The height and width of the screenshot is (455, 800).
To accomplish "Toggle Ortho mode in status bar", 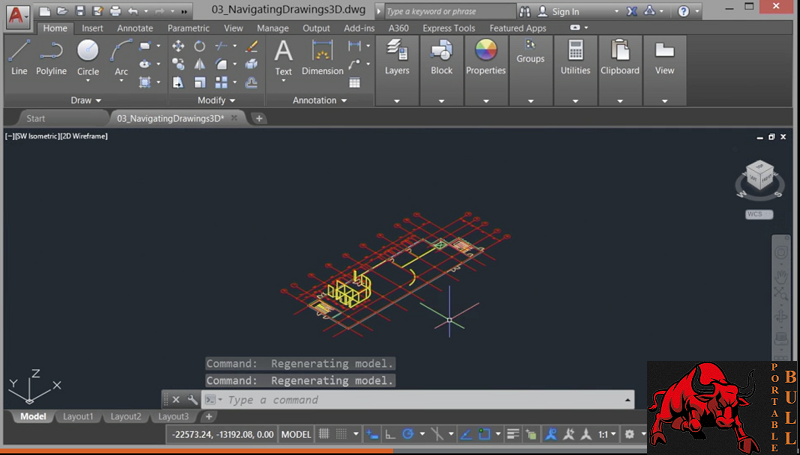I will [390, 434].
